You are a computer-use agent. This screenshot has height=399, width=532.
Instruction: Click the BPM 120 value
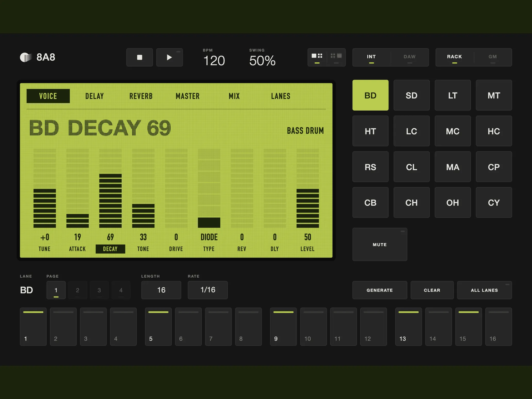[x=214, y=61]
